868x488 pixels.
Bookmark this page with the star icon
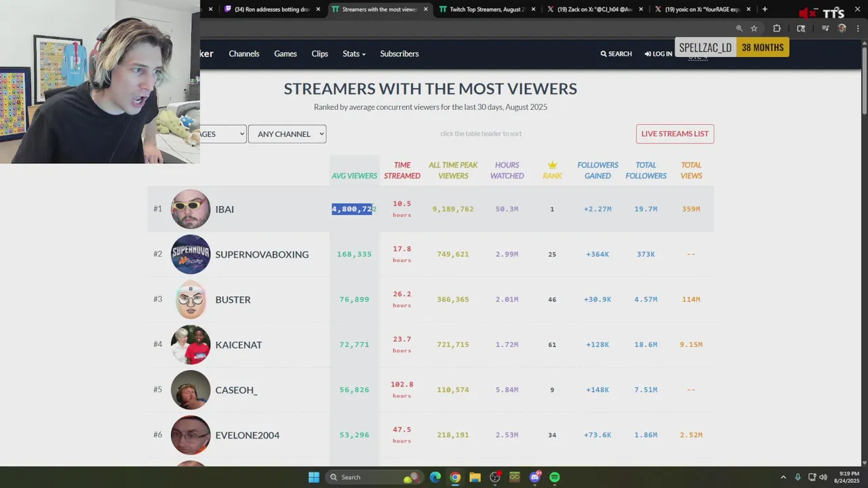(x=754, y=28)
